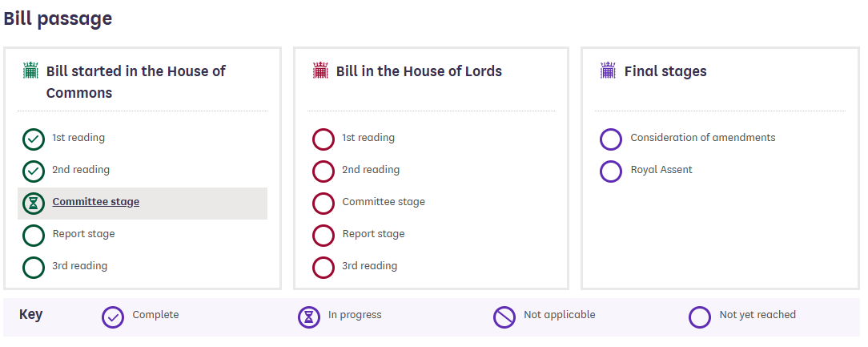Click Royal Assent circle icon
The width and height of the screenshot is (868, 347).
pos(611,171)
